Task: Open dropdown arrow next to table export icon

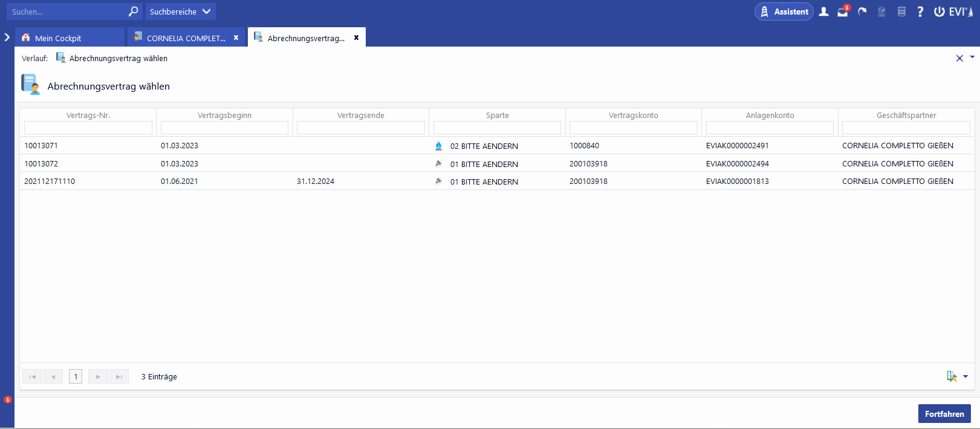Action: 965,376
